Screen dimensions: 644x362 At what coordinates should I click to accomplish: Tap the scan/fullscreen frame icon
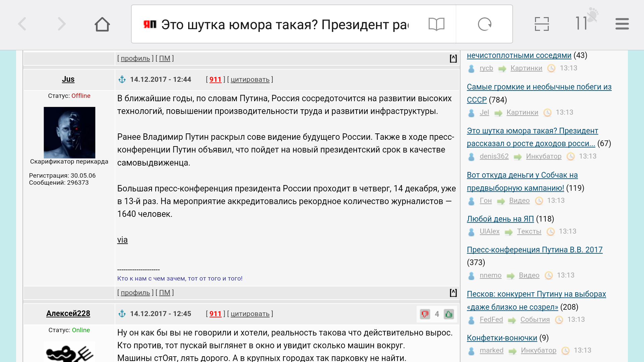pyautogui.click(x=542, y=24)
